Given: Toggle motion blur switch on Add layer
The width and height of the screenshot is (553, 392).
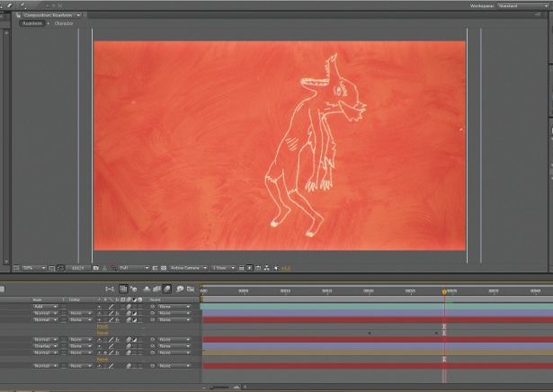Looking at the screenshot, I should tap(129, 307).
